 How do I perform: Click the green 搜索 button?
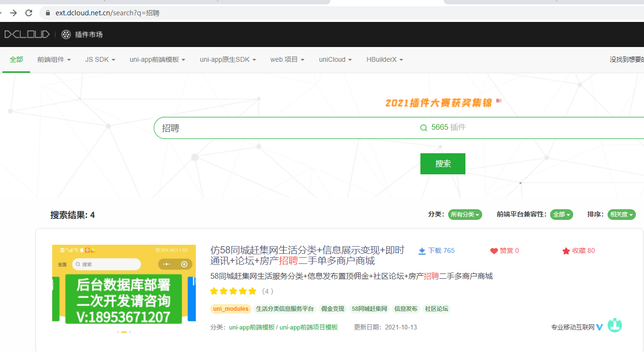point(443,164)
